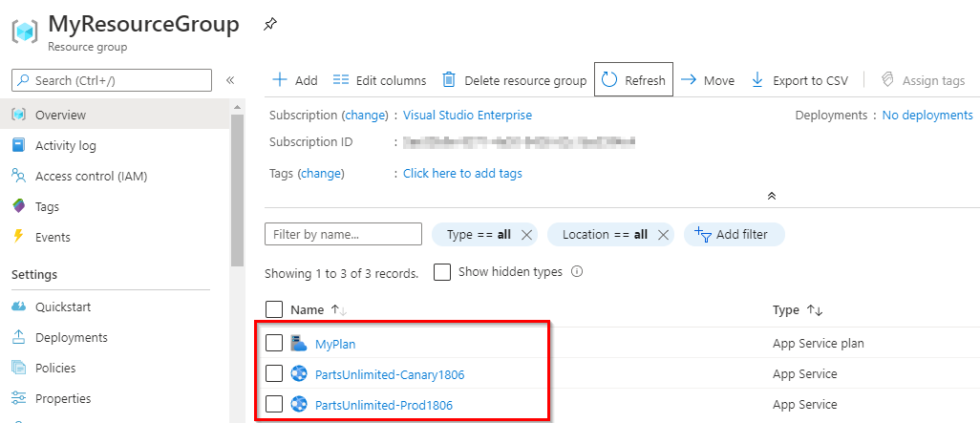980x423 pixels.
Task: Focus the Search (Ctrl+/) box
Action: (x=112, y=80)
